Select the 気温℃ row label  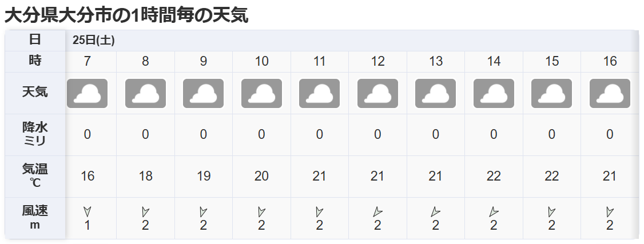click(x=35, y=176)
